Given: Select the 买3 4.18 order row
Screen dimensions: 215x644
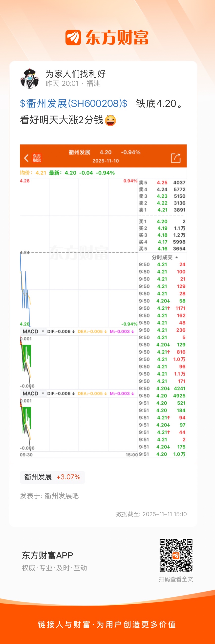Looking at the screenshot, I should click(162, 235).
